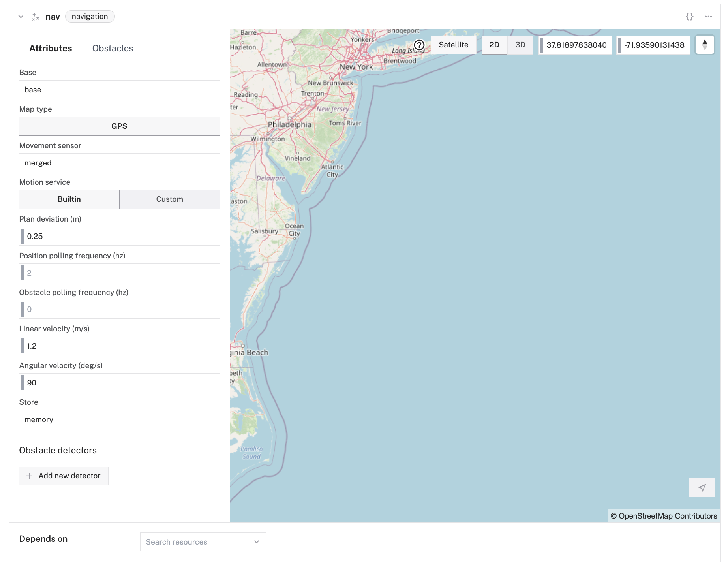This screenshot has height=564, width=728.
Task: Toggle Satellite map view
Action: 453,45
